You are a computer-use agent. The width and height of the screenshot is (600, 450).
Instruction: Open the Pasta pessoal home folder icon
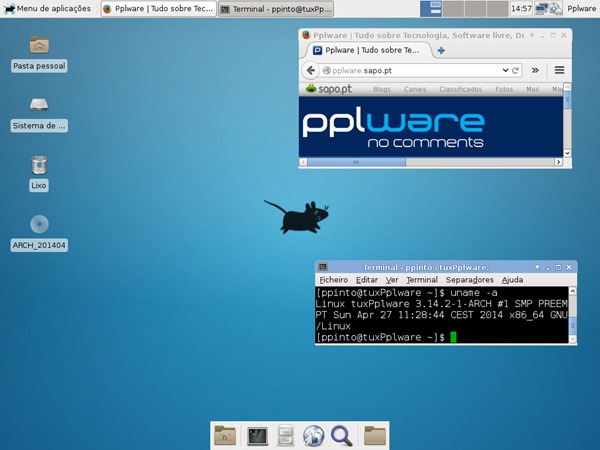(39, 45)
